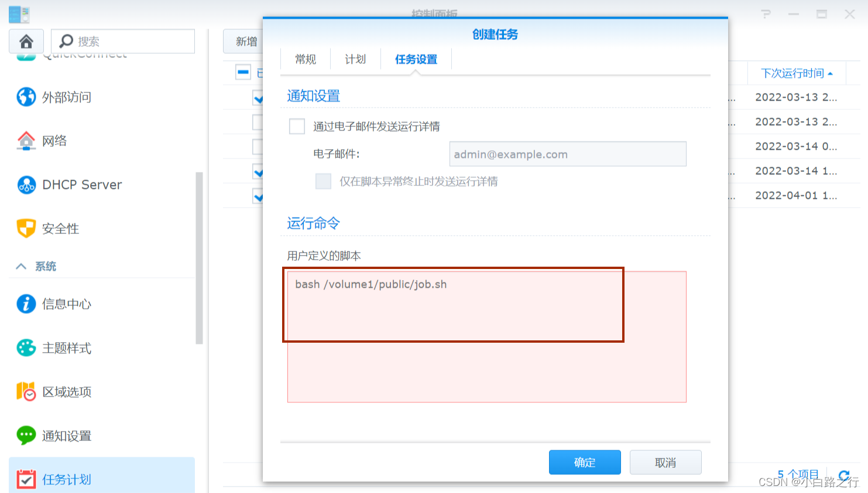868x493 pixels.
Task: Go to the control panel home icon
Action: point(26,41)
